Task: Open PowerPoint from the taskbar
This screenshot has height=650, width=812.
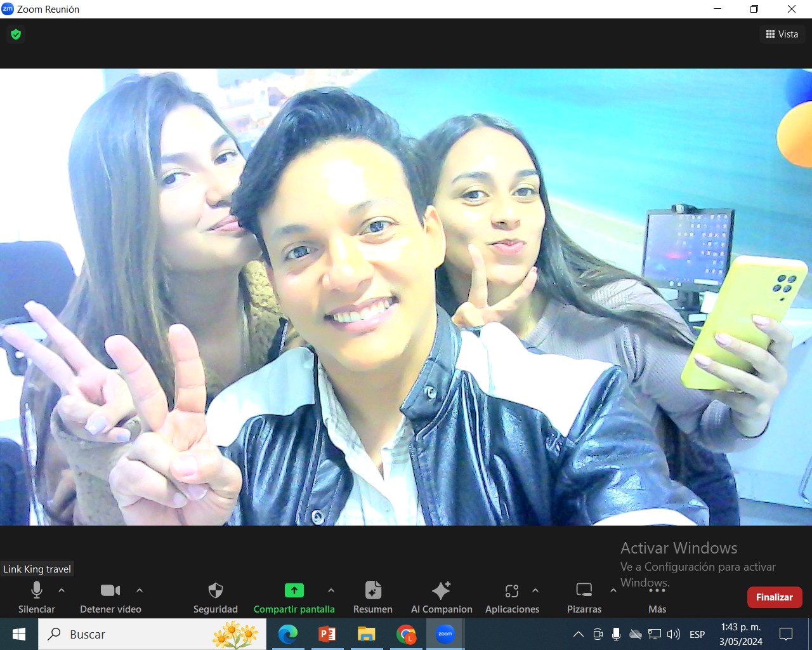Action: click(x=327, y=634)
